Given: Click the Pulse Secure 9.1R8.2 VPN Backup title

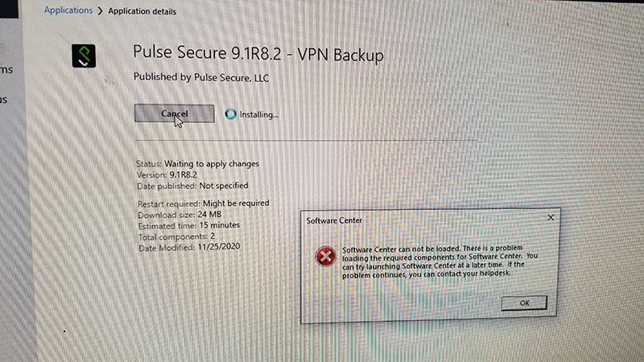Looking at the screenshot, I should (258, 54).
